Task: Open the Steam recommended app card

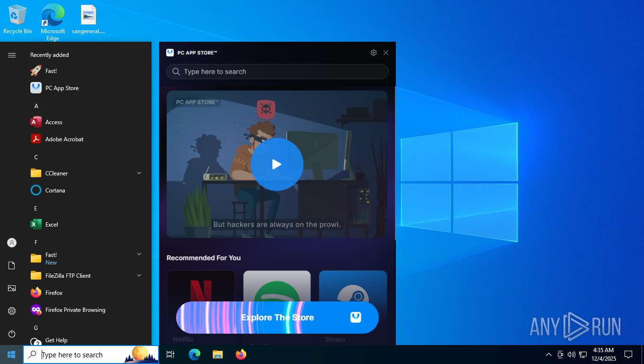Action: (x=353, y=307)
